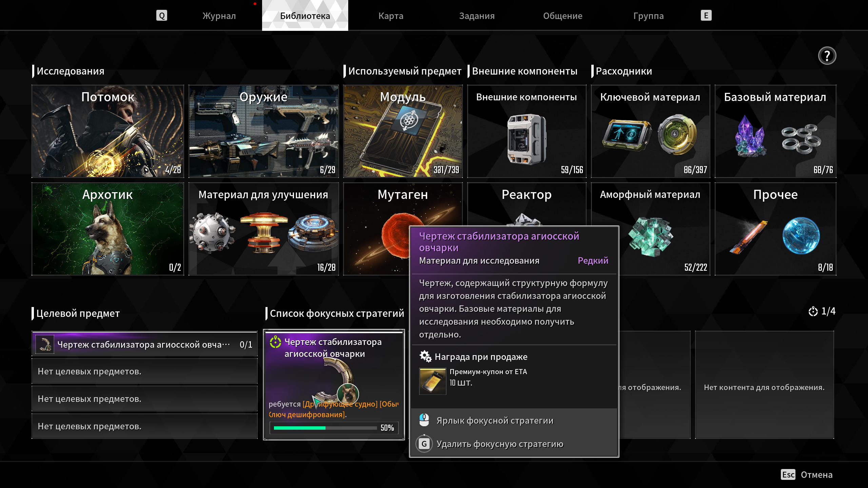
Task: Click the Отмена cancel button
Action: (816, 474)
